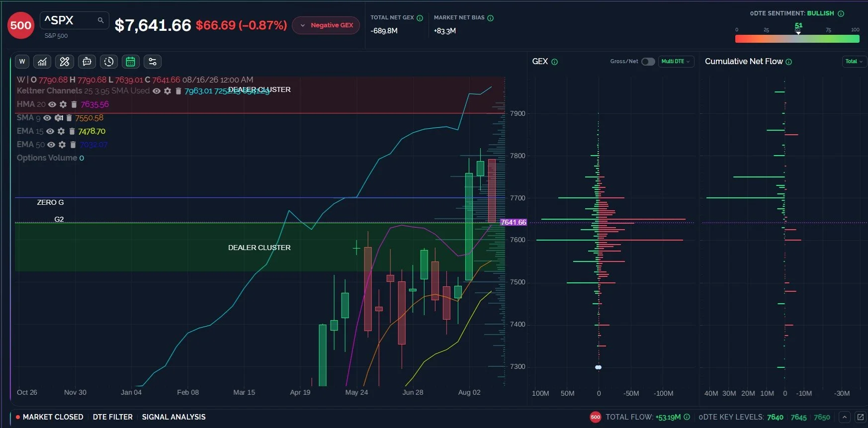868x428 pixels.
Task: Expand the bottom bar chevron
Action: [845, 417]
